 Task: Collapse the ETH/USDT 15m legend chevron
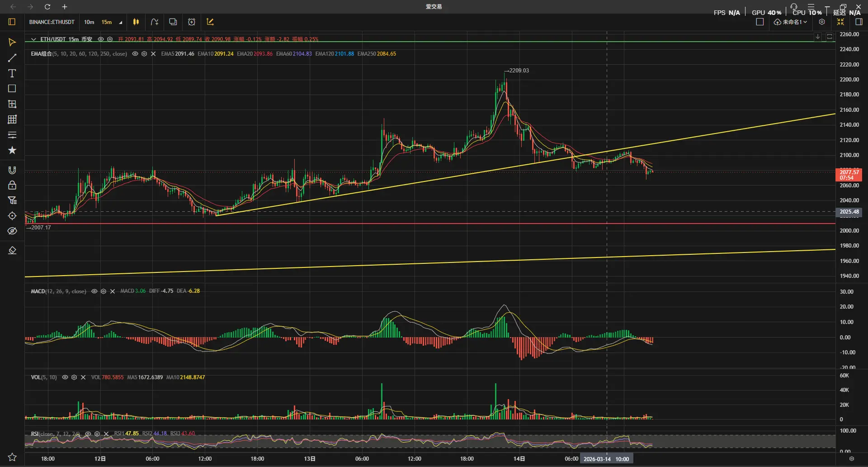coord(33,39)
